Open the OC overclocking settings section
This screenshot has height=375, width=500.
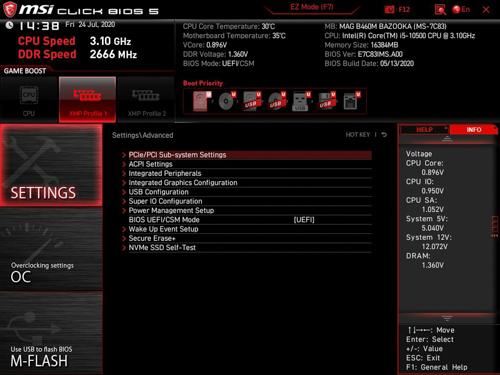point(51,250)
